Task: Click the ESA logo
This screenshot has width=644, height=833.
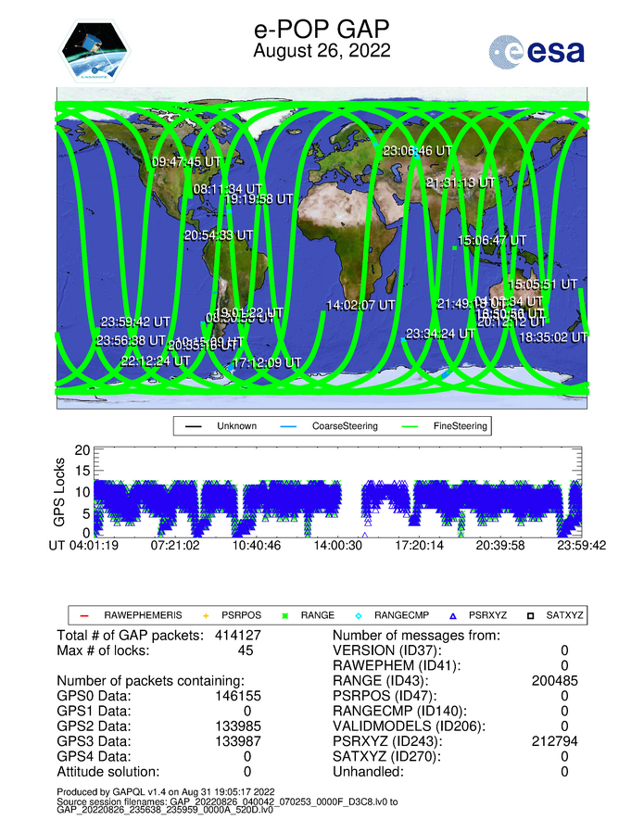Action: pyautogui.click(x=537, y=51)
